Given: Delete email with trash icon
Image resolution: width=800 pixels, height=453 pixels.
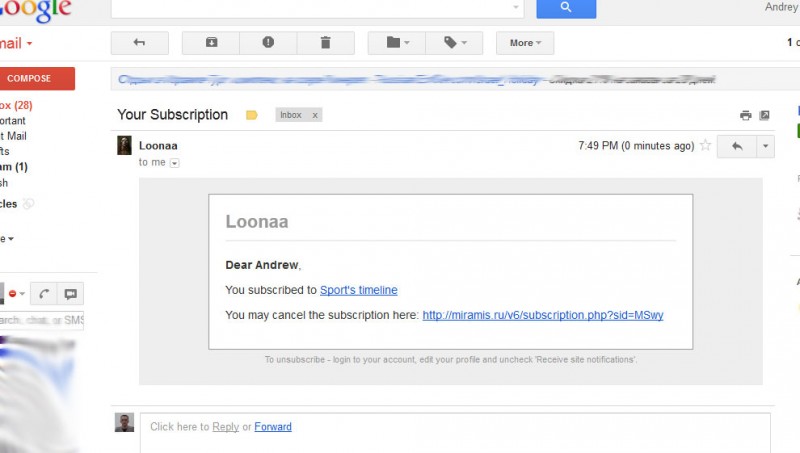Looking at the screenshot, I should pyautogui.click(x=326, y=43).
